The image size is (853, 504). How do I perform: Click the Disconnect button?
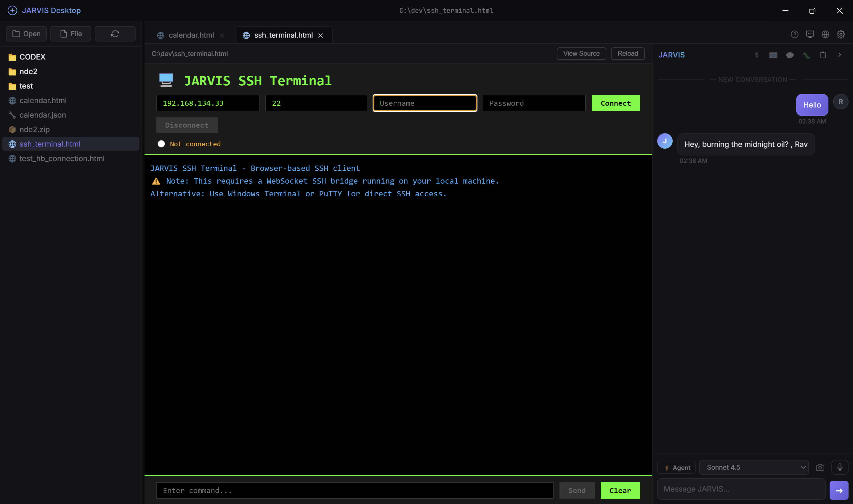tap(187, 125)
